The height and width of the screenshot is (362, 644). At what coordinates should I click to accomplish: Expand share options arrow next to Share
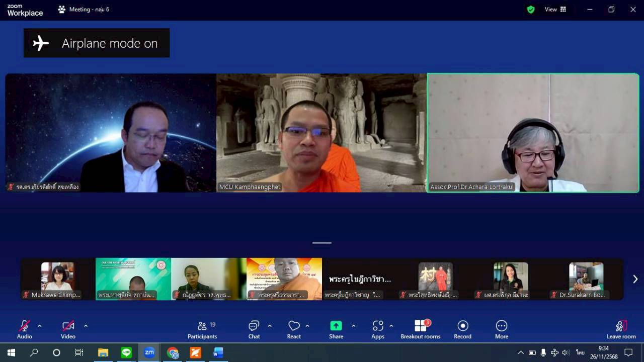(353, 326)
